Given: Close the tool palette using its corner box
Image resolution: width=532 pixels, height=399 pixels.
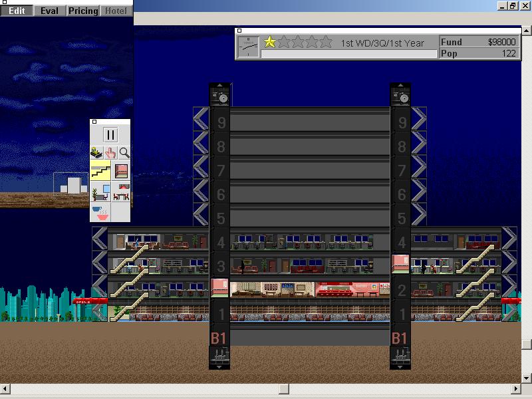Looking at the screenshot, I should [x=94, y=122].
